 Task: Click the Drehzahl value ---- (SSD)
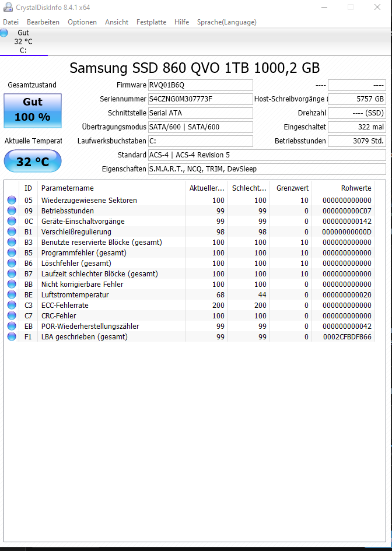click(x=357, y=113)
